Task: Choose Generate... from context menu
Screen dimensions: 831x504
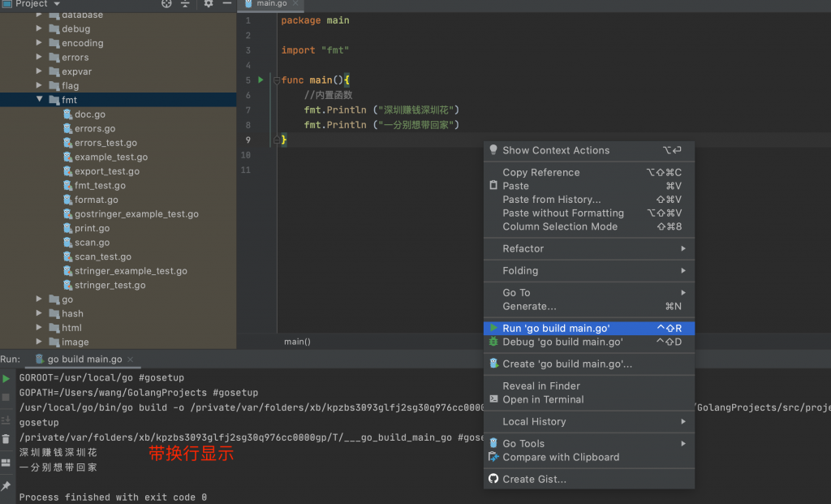Action: tap(589, 306)
